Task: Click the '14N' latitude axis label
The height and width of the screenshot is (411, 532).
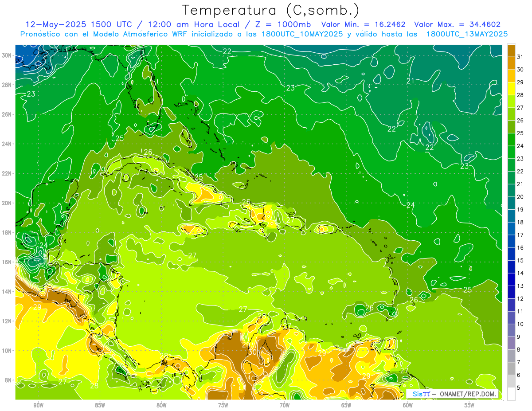Action: (x=7, y=291)
